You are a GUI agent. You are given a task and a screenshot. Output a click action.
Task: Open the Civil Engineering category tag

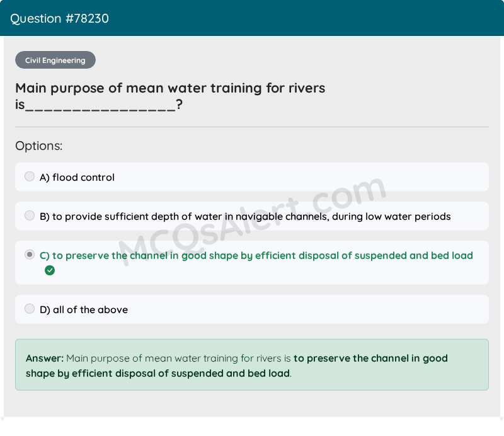[55, 60]
